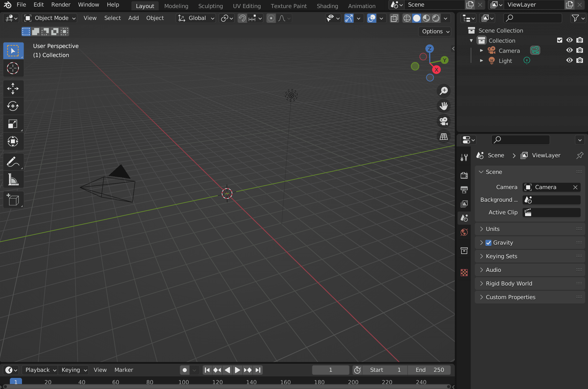Open the Render properties tab

click(464, 175)
